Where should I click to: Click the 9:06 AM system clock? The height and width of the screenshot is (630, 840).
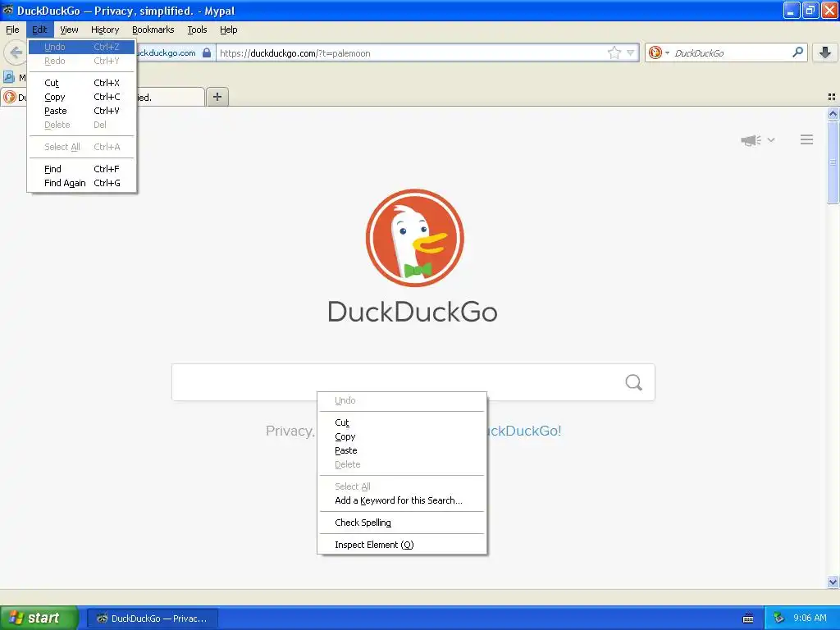click(x=810, y=618)
